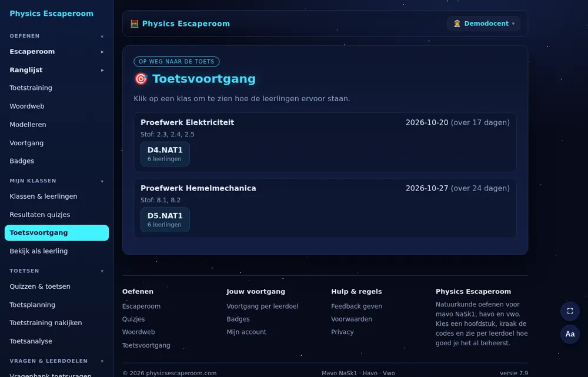Open Klassen & leerlingen page

tap(56, 196)
